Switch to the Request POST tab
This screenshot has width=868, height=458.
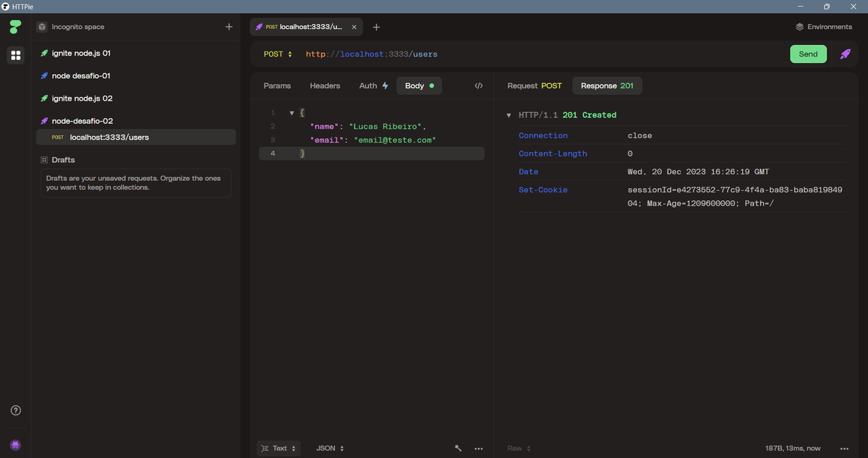(x=534, y=85)
